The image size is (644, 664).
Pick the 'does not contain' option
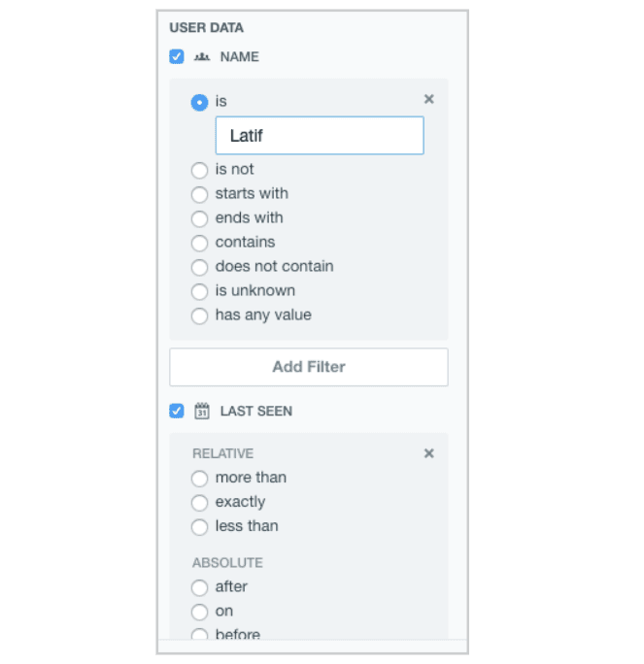click(199, 267)
